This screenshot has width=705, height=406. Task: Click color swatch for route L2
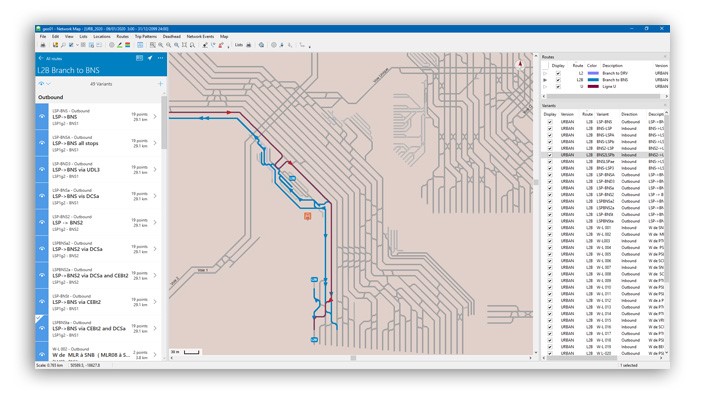pyautogui.click(x=593, y=73)
